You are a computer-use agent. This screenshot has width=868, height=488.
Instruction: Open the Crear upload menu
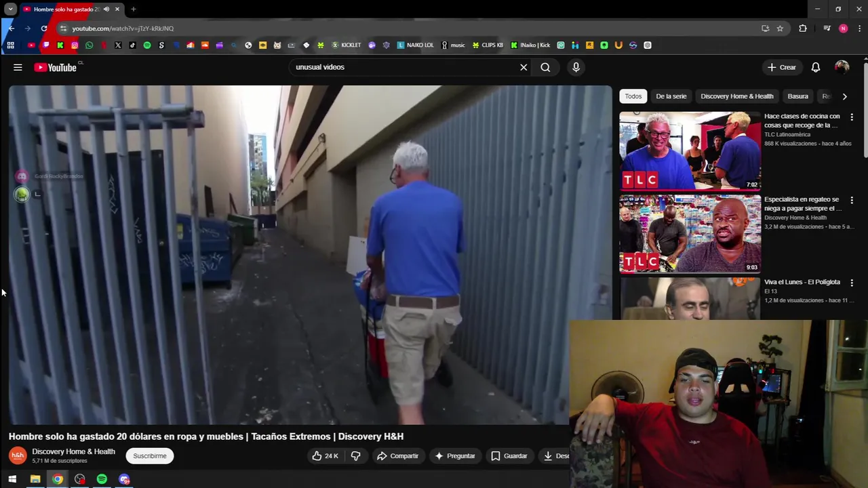pos(781,67)
